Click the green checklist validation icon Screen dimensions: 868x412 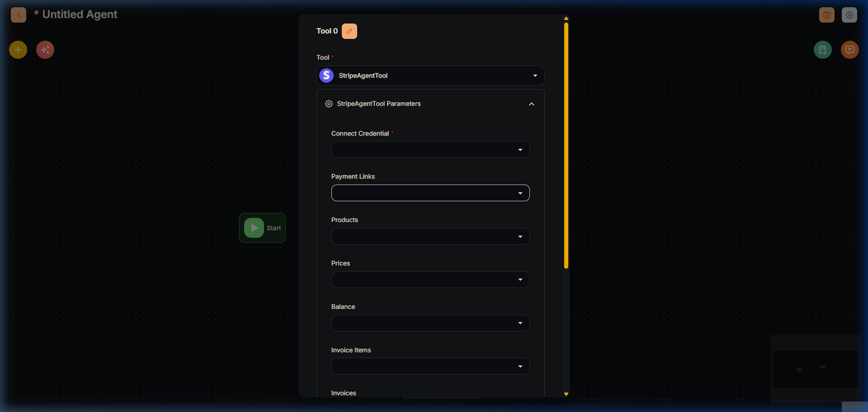click(823, 50)
